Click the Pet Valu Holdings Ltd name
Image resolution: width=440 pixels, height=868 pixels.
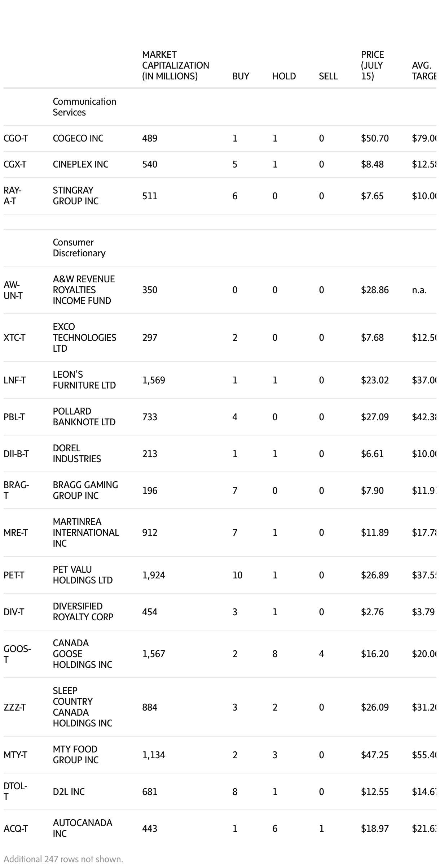coord(83,575)
